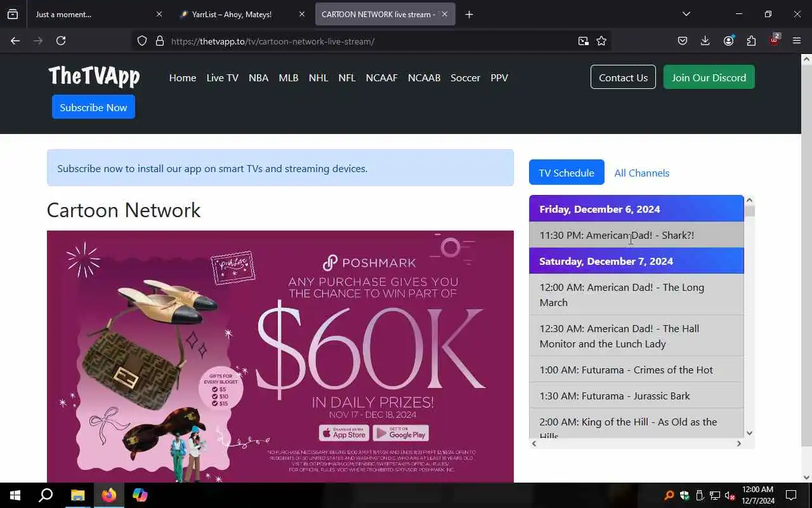Open Windows taskbar search
The width and height of the screenshot is (812, 508).
(x=46, y=495)
